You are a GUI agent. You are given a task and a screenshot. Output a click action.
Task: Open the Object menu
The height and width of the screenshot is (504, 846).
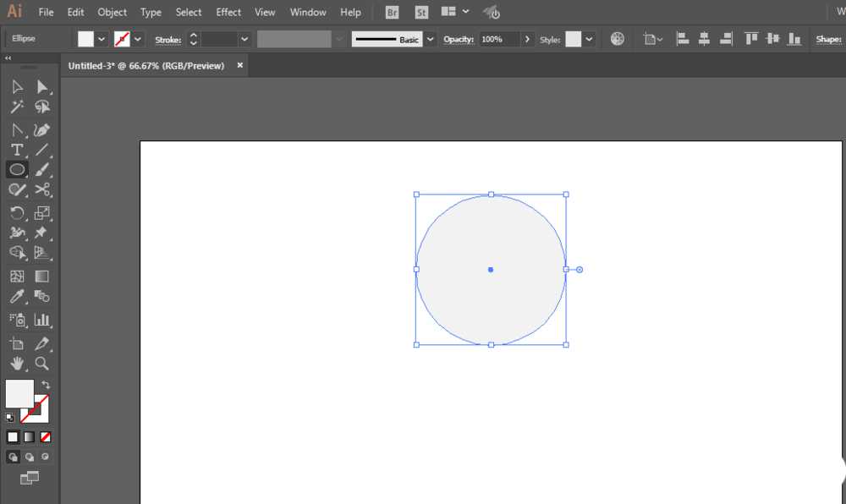pos(113,13)
